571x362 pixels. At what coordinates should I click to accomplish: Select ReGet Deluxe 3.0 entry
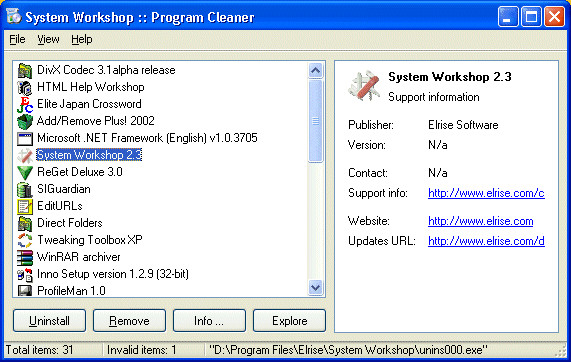point(80,172)
